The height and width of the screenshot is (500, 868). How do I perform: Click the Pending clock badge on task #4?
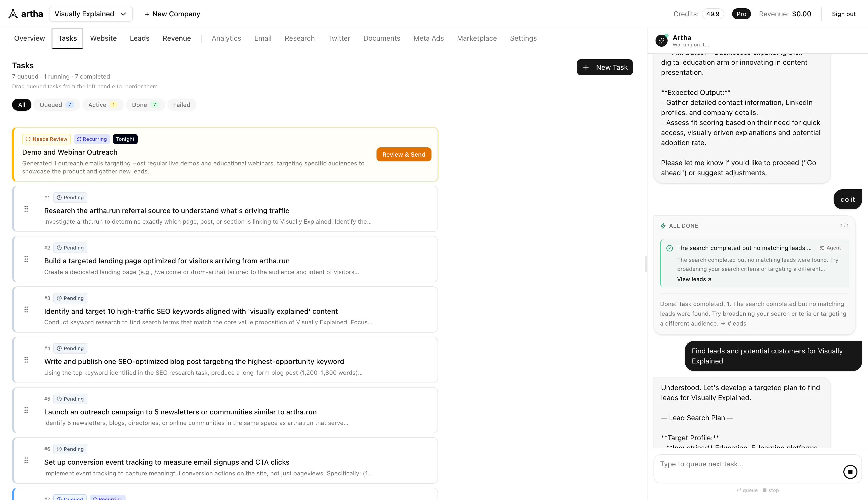point(70,348)
